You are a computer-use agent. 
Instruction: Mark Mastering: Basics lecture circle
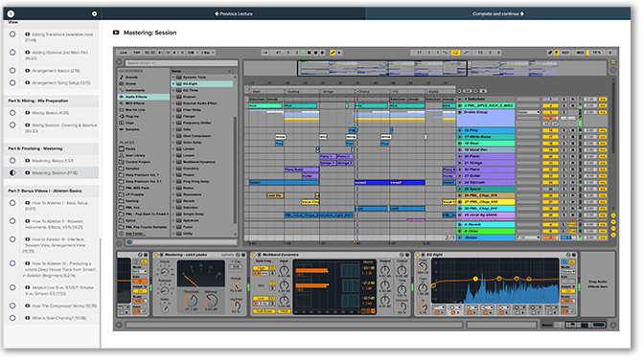click(12, 161)
